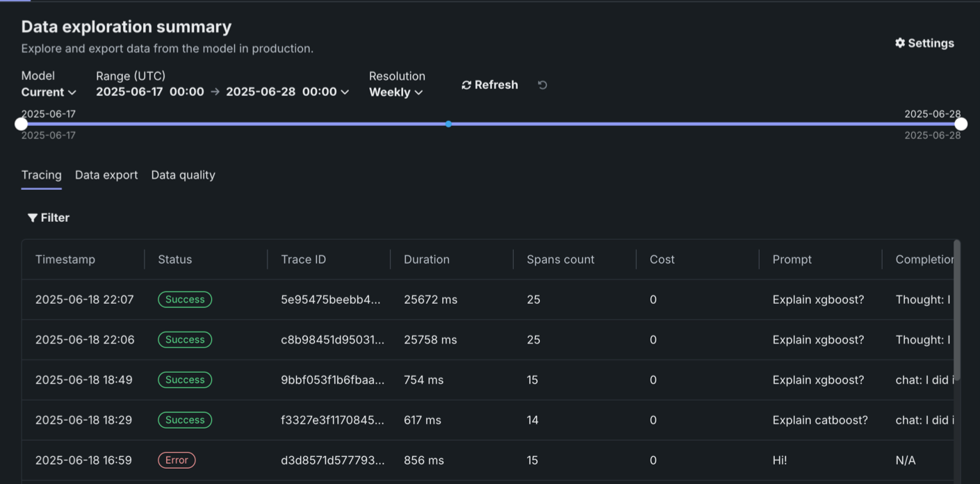This screenshot has height=484, width=980.
Task: Click the Duration column header
Action: [x=427, y=259]
